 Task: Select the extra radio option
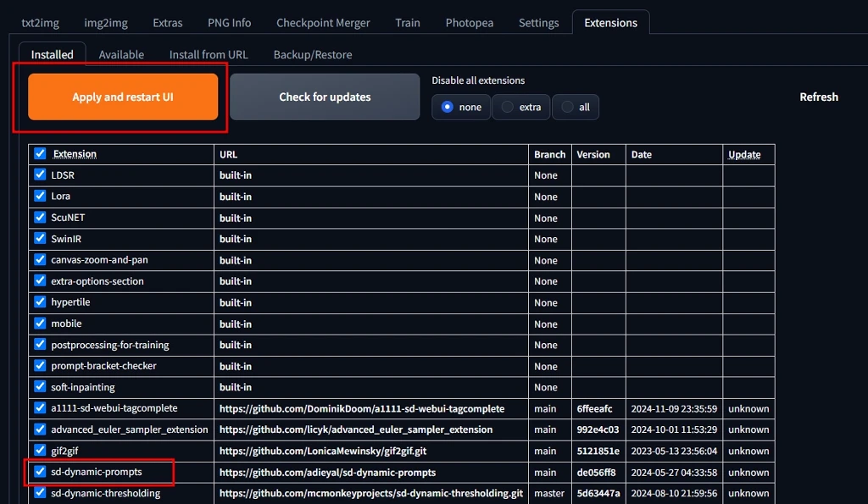coord(521,107)
